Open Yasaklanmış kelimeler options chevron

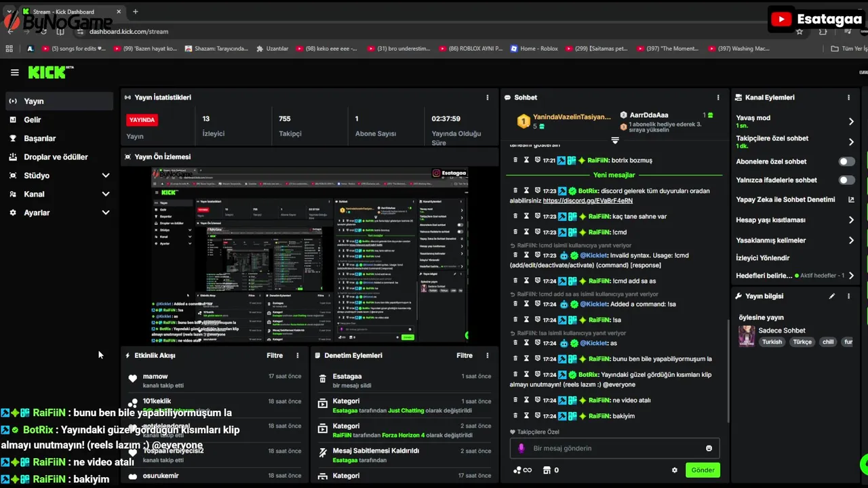(851, 241)
